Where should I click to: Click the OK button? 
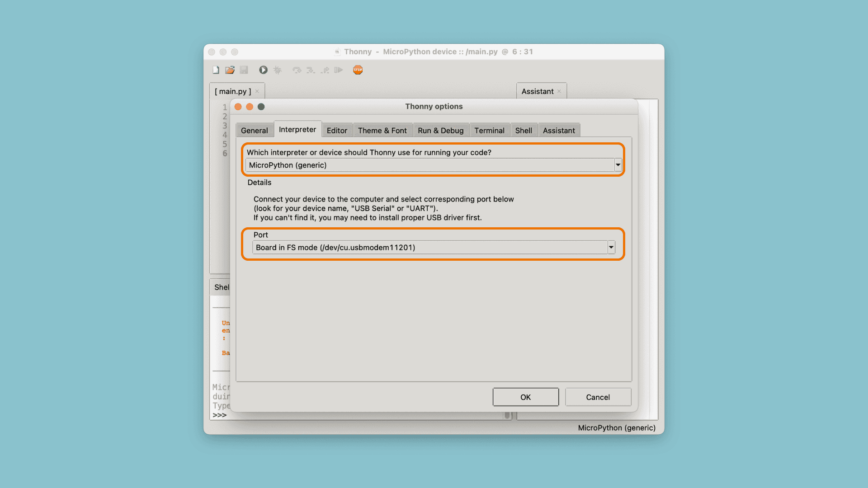pos(525,397)
